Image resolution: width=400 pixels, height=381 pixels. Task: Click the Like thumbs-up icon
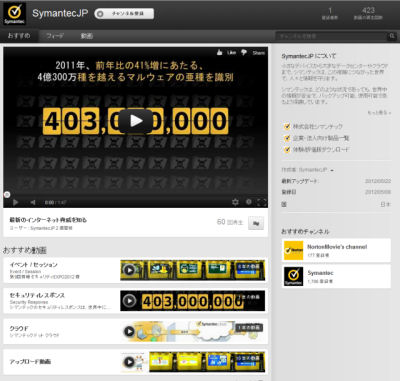click(219, 52)
